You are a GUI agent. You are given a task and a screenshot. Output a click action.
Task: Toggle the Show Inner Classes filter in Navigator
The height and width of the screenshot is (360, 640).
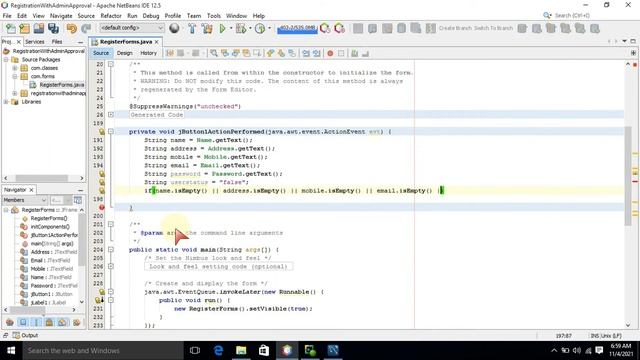pos(62,322)
